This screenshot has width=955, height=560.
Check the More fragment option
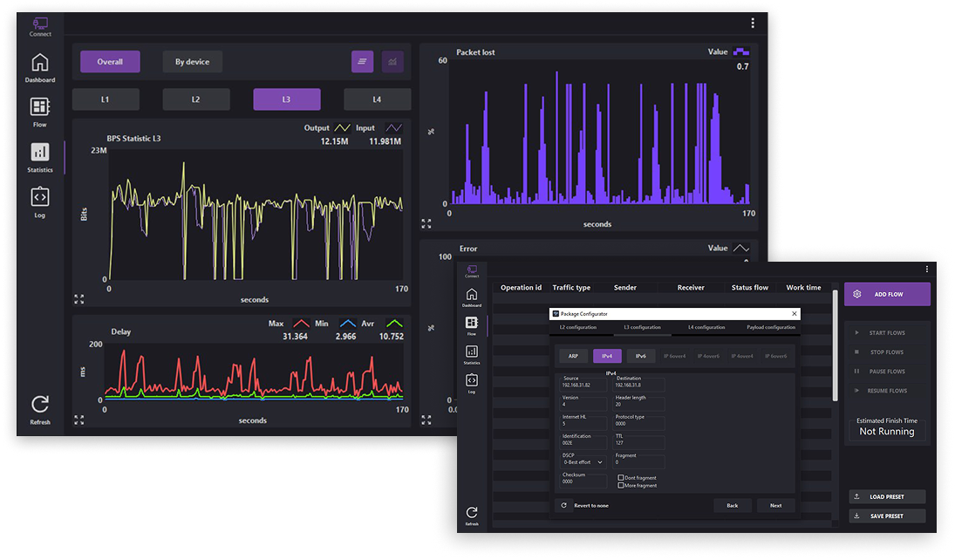(620, 486)
